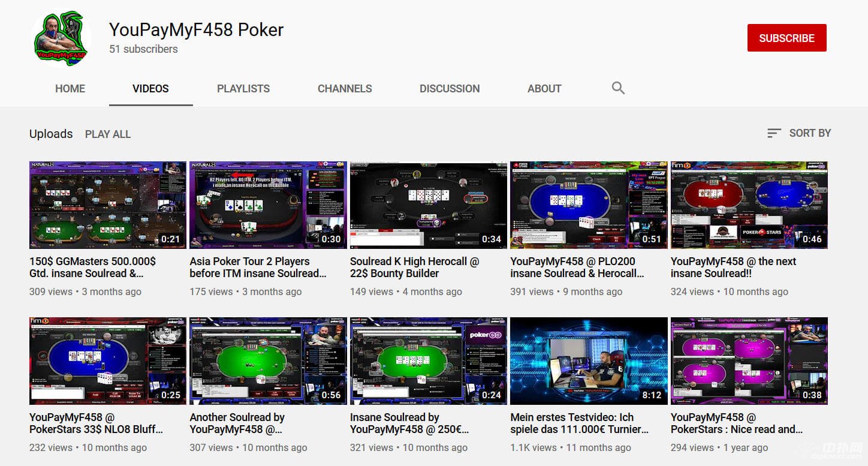Click Play All for uploads
The image size is (868, 466).
tap(108, 134)
